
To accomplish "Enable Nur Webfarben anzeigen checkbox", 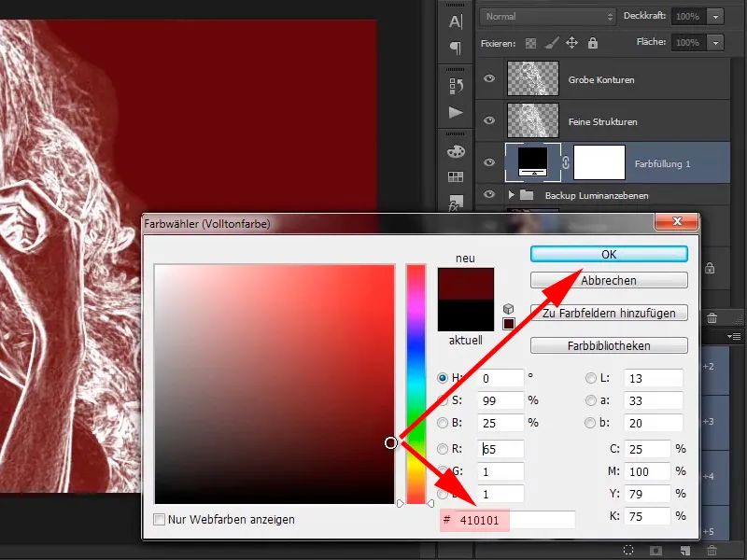I will point(159,520).
